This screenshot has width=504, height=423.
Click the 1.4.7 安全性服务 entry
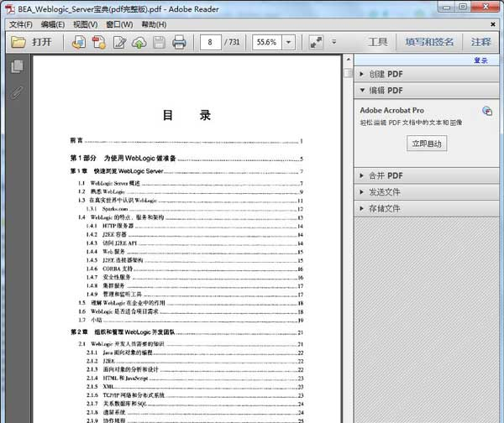coord(195,277)
